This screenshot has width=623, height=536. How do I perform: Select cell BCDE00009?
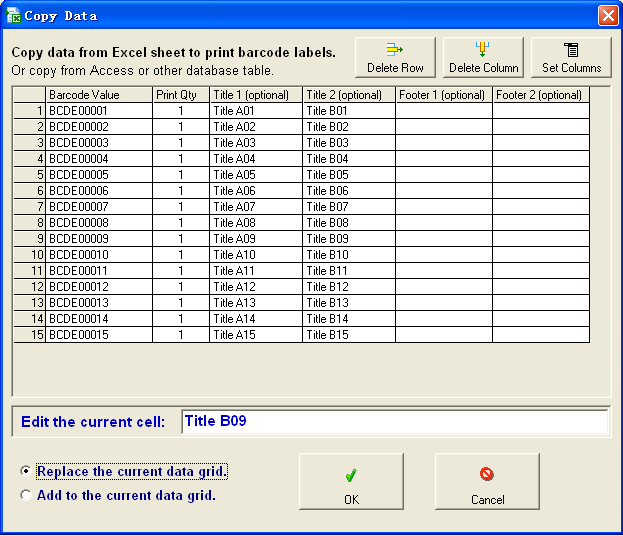coord(99,239)
